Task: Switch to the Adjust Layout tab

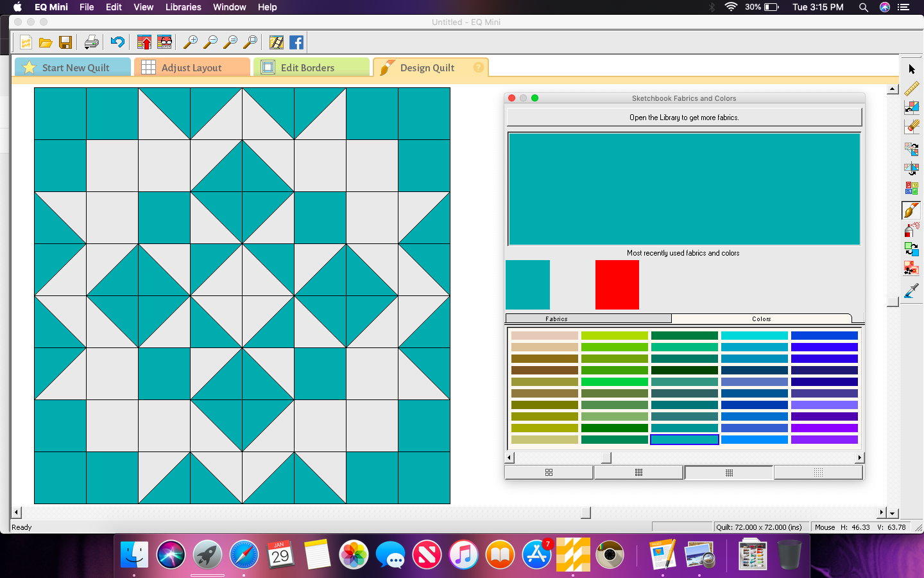Action: tap(192, 67)
